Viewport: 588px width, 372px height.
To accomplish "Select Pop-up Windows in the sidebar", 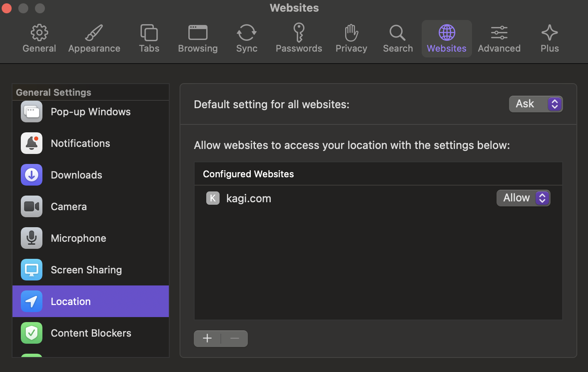I will coord(90,112).
